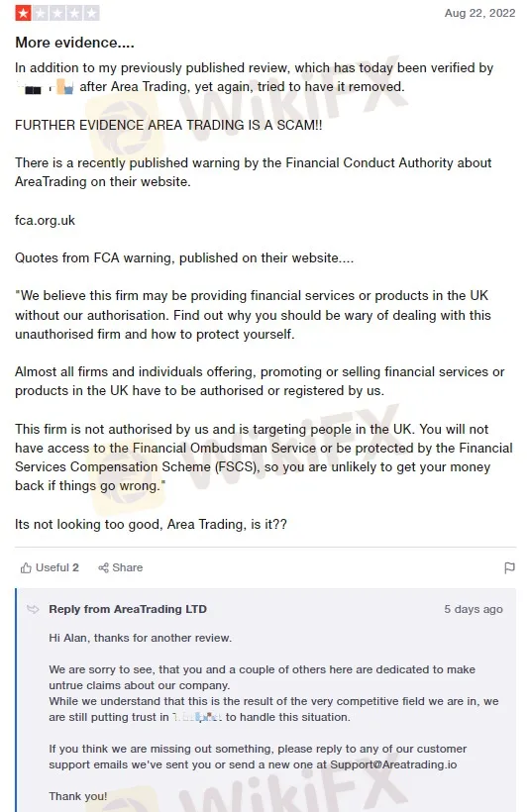529x812 pixels.
Task: Click the blurred name in the review text
Action: (46, 87)
